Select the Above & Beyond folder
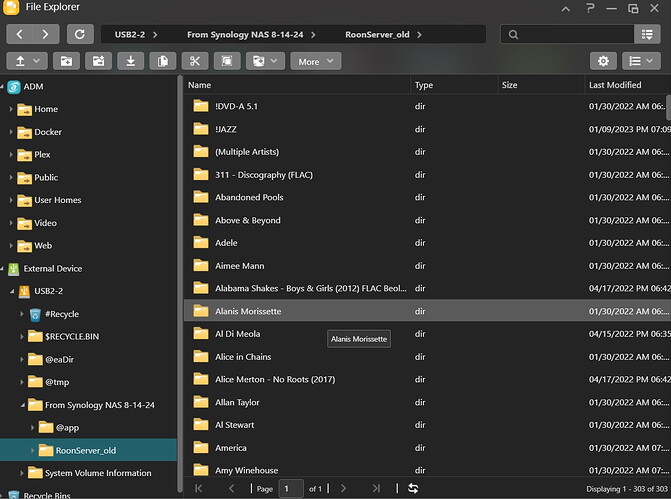Viewport: 671px width, 499px height. [425, 220]
